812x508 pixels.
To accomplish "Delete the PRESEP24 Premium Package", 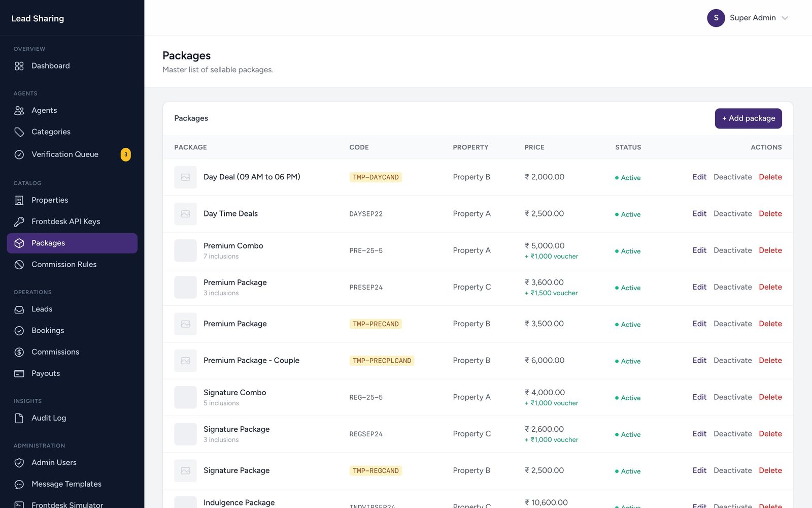I will [x=770, y=287].
